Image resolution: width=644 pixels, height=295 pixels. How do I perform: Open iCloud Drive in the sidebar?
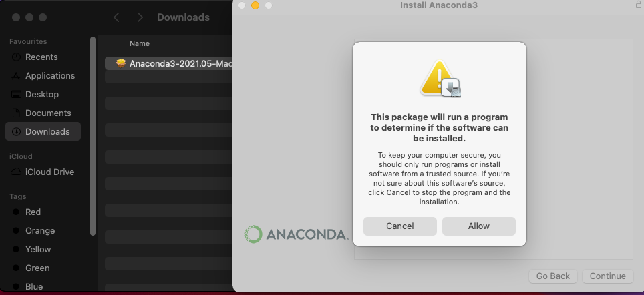pyautogui.click(x=43, y=172)
